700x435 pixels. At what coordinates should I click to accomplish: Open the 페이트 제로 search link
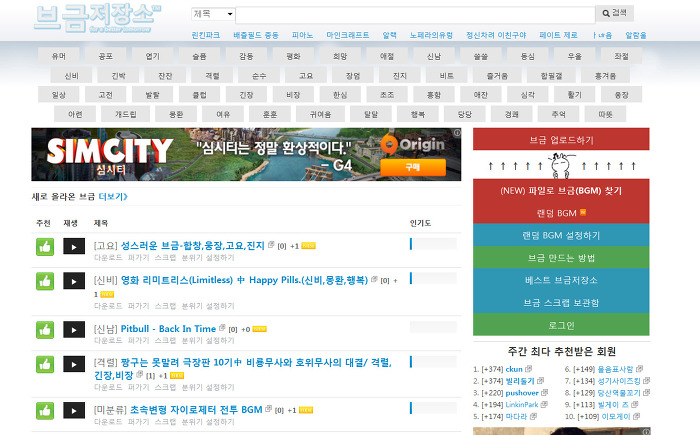pos(558,35)
